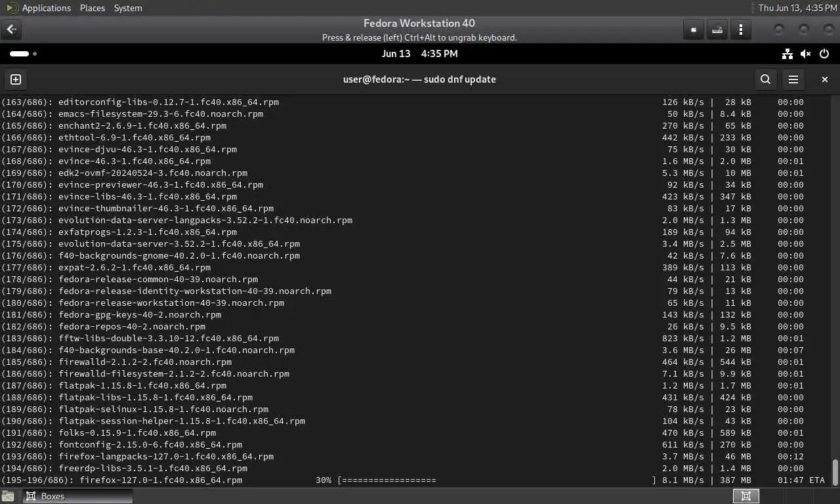Click the fedora-gpg-keys-40-2 line

[x=402, y=315]
